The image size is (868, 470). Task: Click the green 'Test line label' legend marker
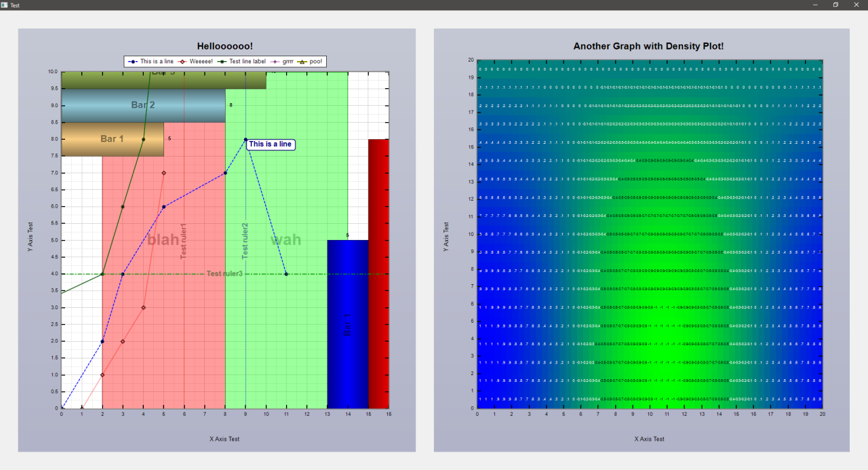[x=222, y=62]
